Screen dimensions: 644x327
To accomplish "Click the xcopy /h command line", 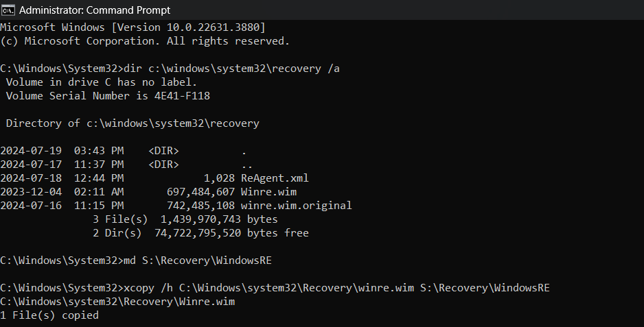I will coord(275,288).
